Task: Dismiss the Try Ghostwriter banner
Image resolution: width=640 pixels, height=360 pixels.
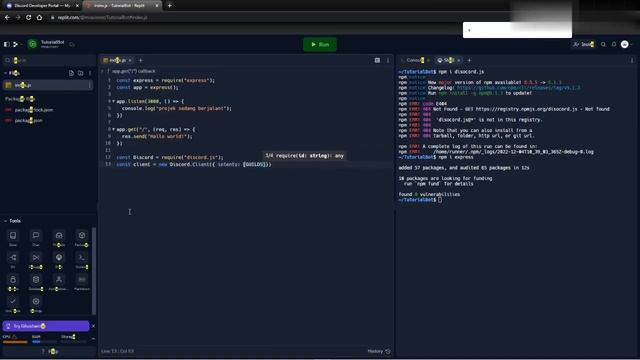Action: pyautogui.click(x=93, y=326)
